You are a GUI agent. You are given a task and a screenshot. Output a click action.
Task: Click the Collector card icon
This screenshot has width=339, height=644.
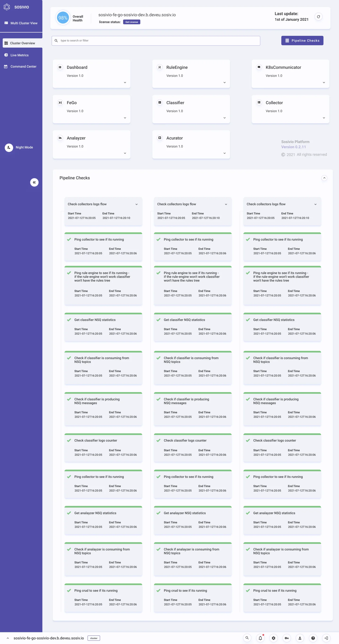259,103
